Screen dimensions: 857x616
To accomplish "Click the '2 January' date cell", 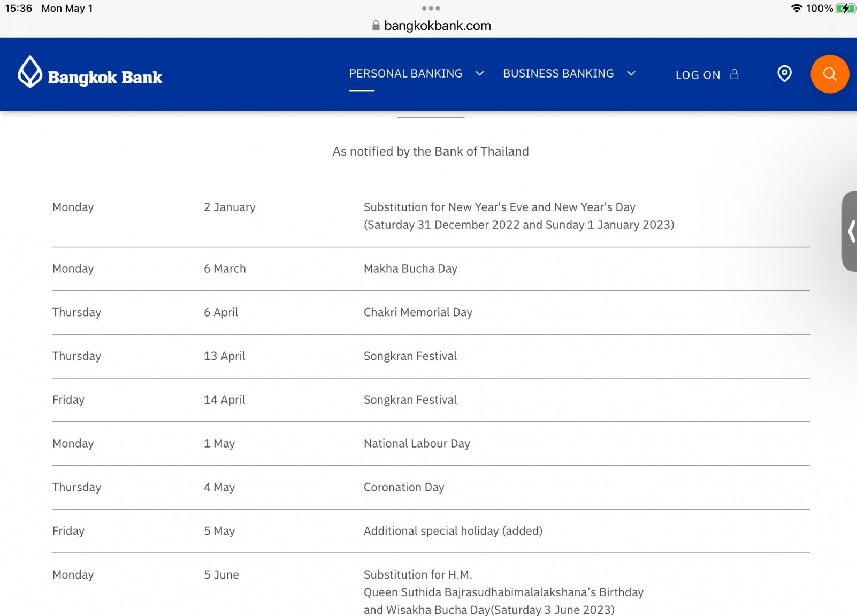I will (x=229, y=207).
